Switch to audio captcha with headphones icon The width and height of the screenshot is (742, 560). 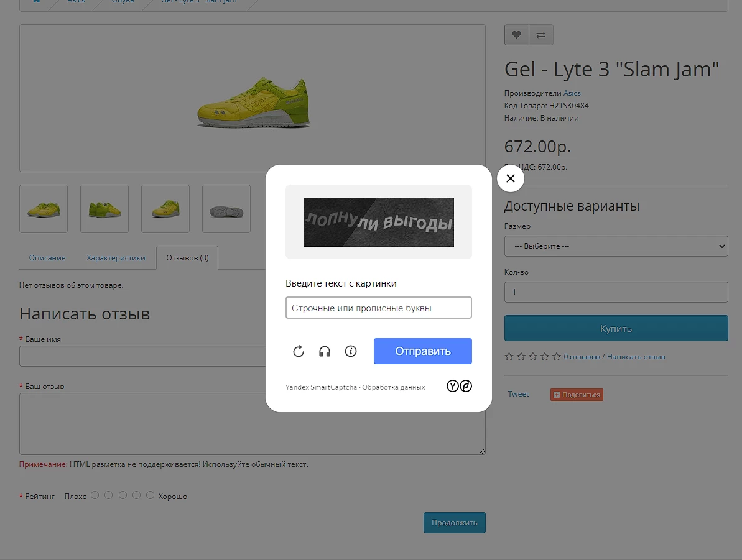pos(325,351)
